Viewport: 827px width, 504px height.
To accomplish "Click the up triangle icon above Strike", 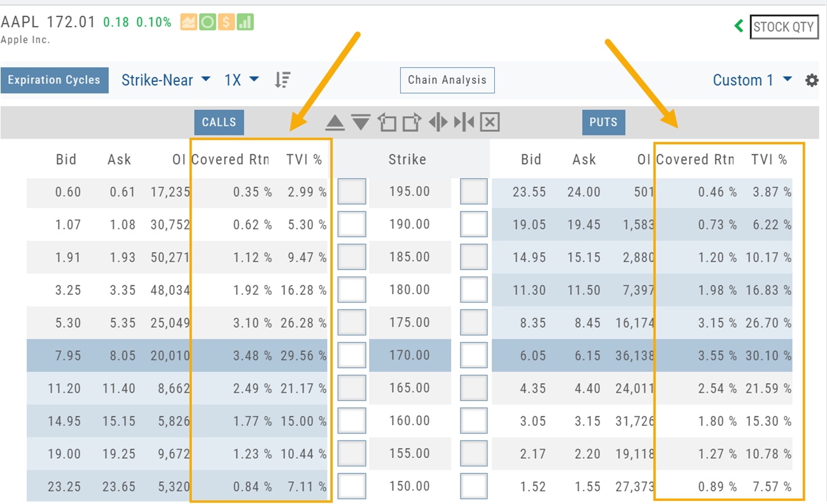I will (x=335, y=122).
